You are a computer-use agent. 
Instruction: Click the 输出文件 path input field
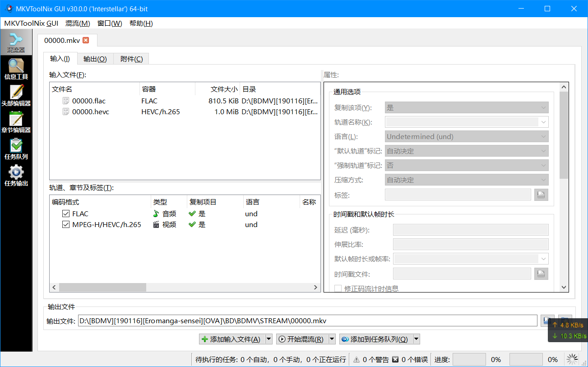tap(307, 321)
